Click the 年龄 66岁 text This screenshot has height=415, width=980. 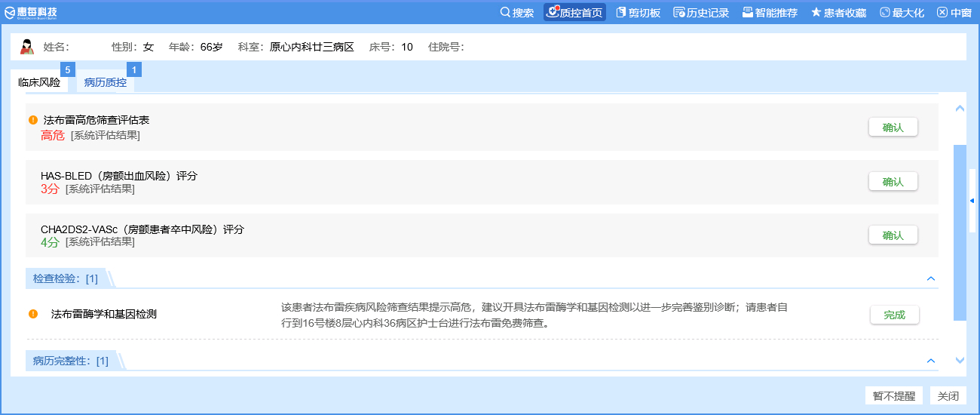point(196,47)
